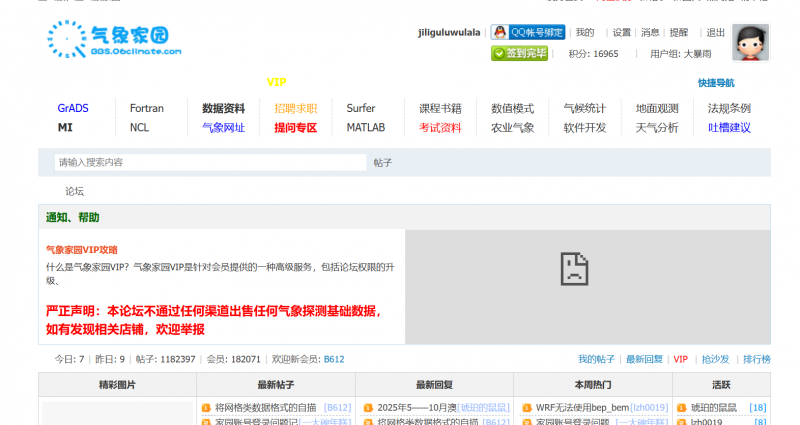Click the broken image placeholder icon
Image resolution: width=800 pixels, height=425 pixels.
point(573,266)
